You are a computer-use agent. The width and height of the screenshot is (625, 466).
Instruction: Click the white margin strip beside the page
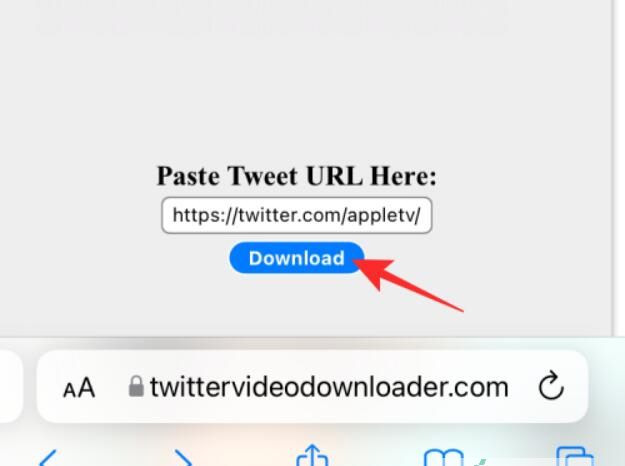point(619,167)
